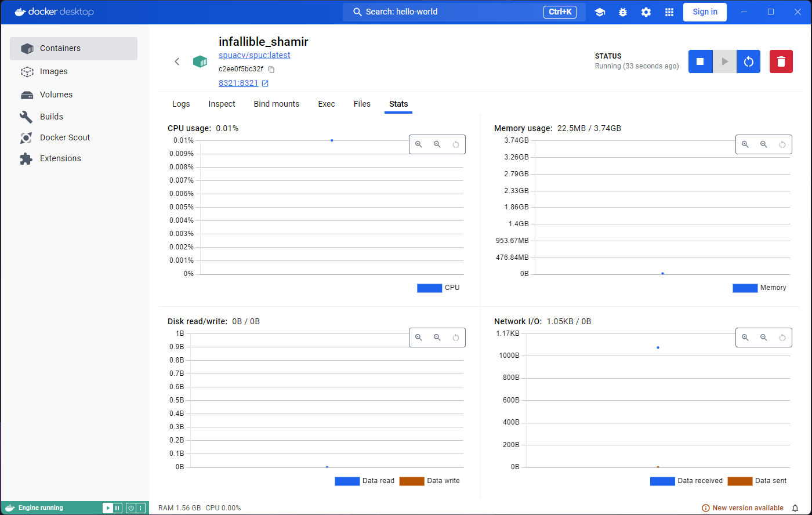
Task: Open the Exec tab
Action: tap(327, 104)
